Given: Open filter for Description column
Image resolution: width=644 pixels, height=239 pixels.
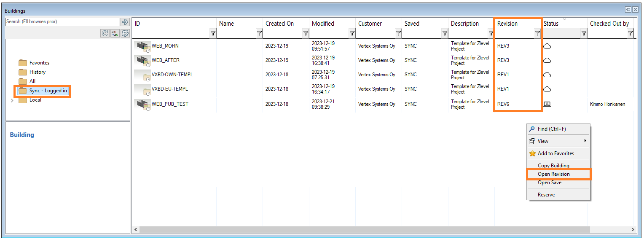Looking at the screenshot, I should pyautogui.click(x=491, y=34).
